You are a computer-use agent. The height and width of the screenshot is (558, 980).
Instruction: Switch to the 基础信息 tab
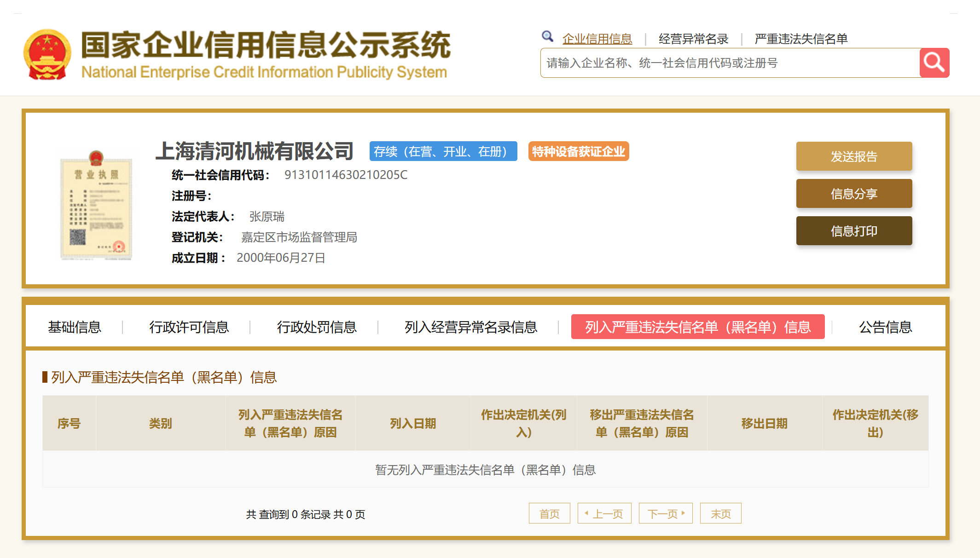75,327
